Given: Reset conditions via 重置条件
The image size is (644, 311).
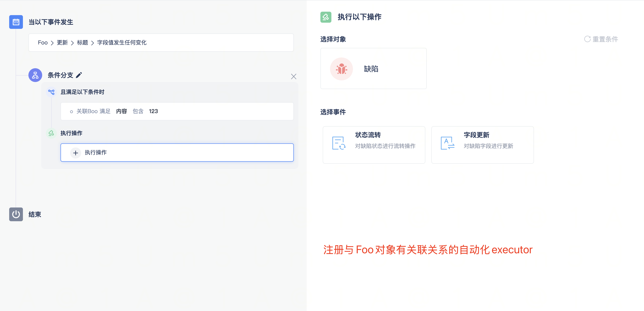Looking at the screenshot, I should click(601, 39).
